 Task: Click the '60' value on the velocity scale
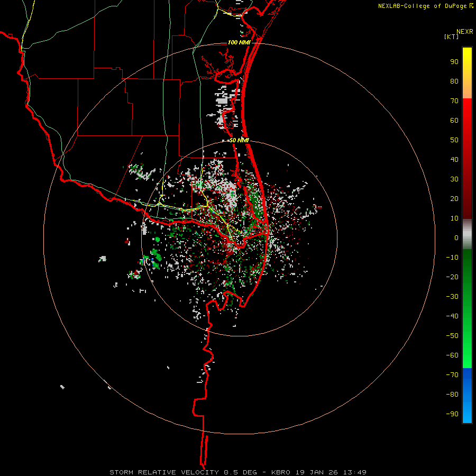(x=454, y=121)
